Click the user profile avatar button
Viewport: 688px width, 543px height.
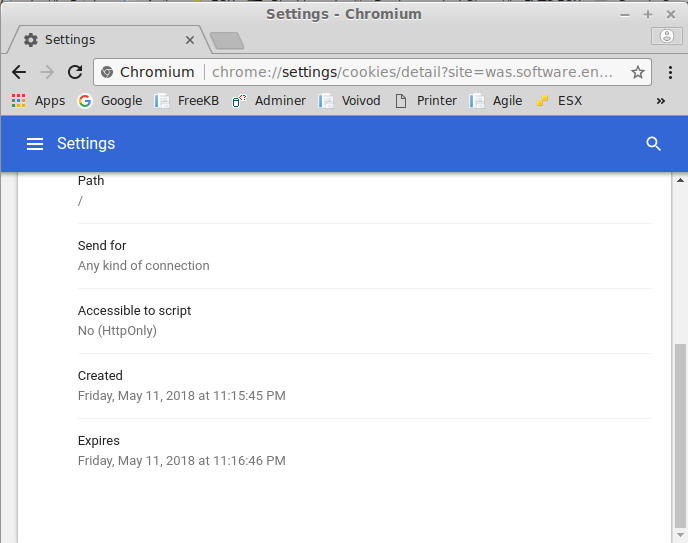tap(666, 36)
